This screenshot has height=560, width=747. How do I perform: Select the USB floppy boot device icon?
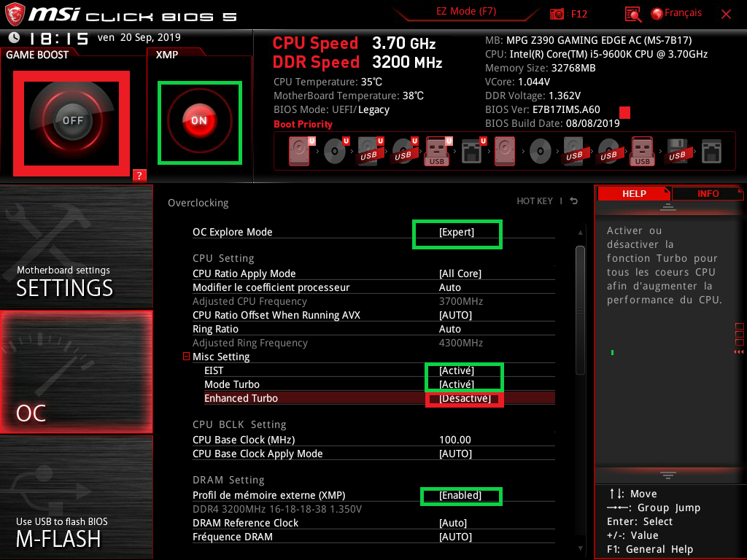pyautogui.click(x=678, y=151)
